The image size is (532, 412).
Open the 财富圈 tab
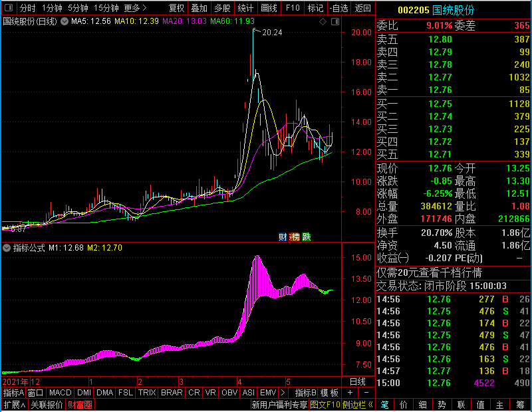pyautogui.click(x=80, y=405)
